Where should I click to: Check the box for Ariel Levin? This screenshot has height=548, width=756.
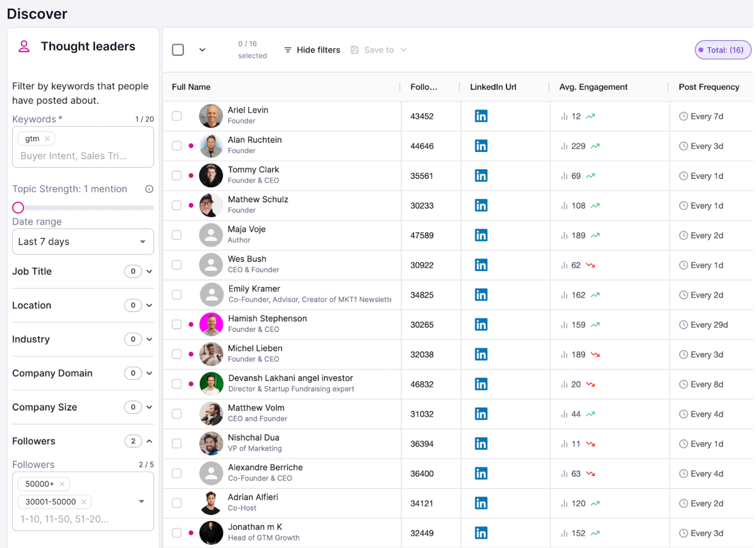pos(176,116)
